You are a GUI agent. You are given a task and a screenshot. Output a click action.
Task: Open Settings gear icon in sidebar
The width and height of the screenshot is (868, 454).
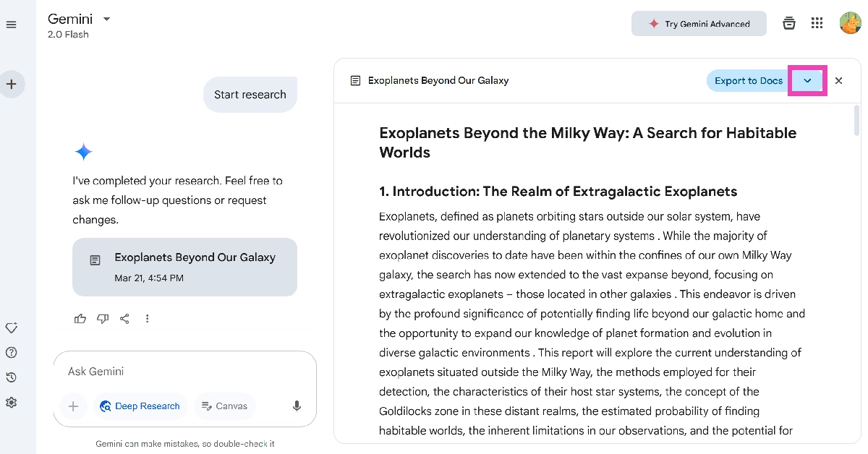pos(12,403)
